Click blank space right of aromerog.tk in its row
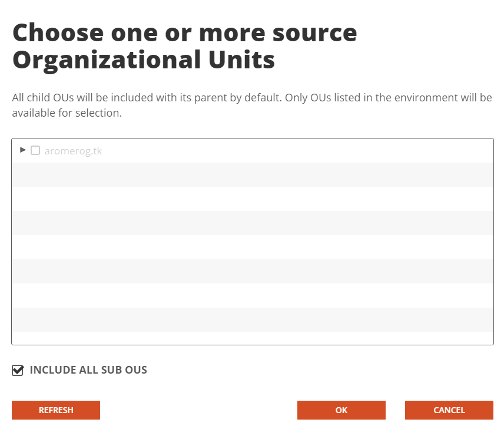Screen dimensions: 504x429 click(297, 150)
